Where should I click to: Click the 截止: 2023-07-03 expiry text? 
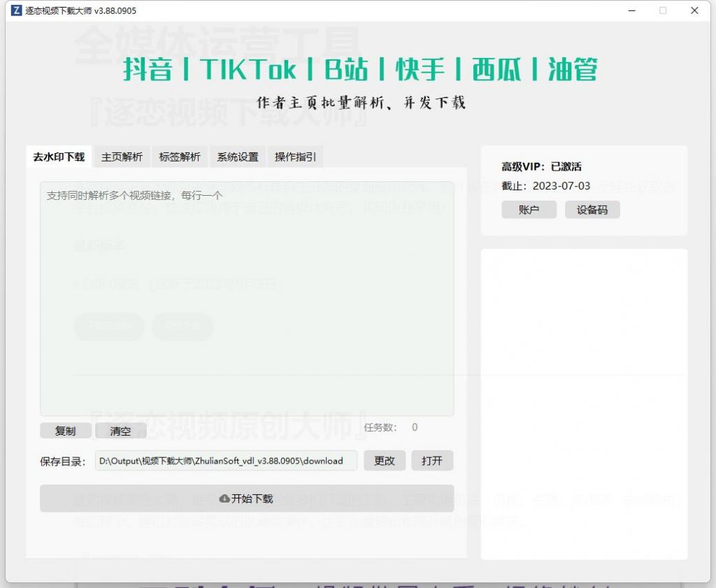pos(545,186)
